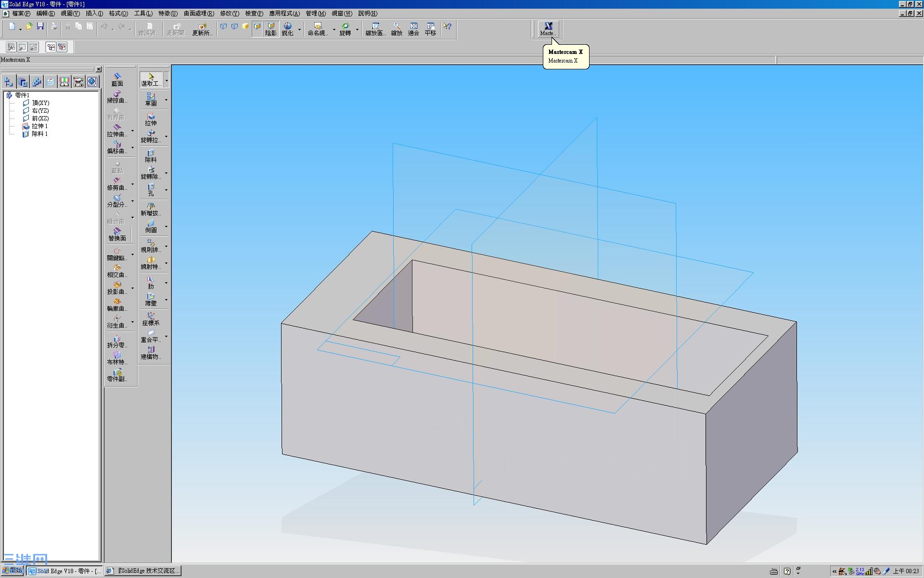Activate the 薄壁 thin wall tool
The image size is (924, 578).
[x=151, y=299]
